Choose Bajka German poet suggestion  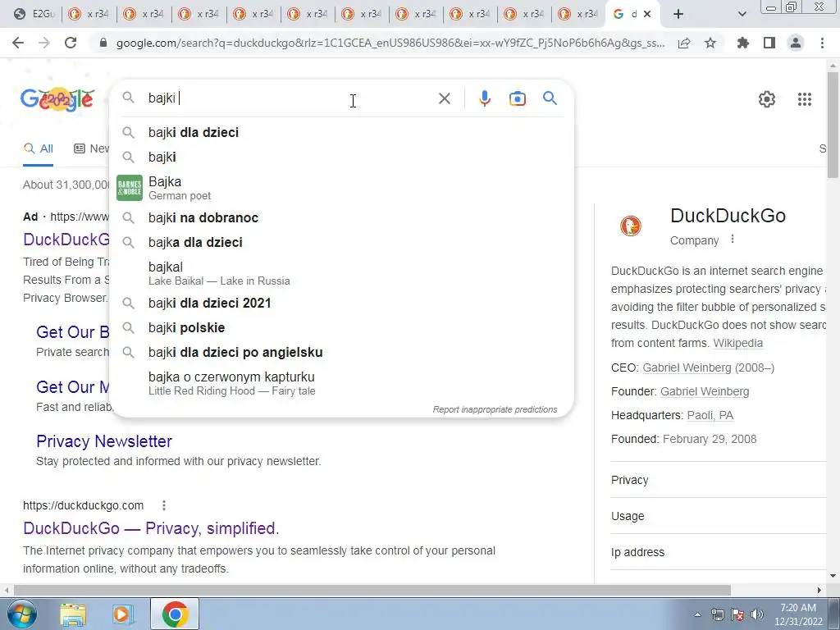pos(342,188)
